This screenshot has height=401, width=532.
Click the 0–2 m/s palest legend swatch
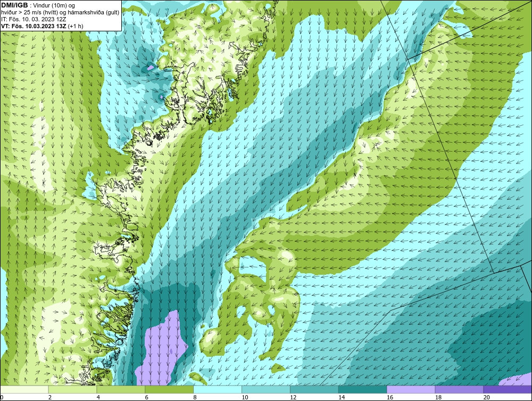[x=24, y=389]
